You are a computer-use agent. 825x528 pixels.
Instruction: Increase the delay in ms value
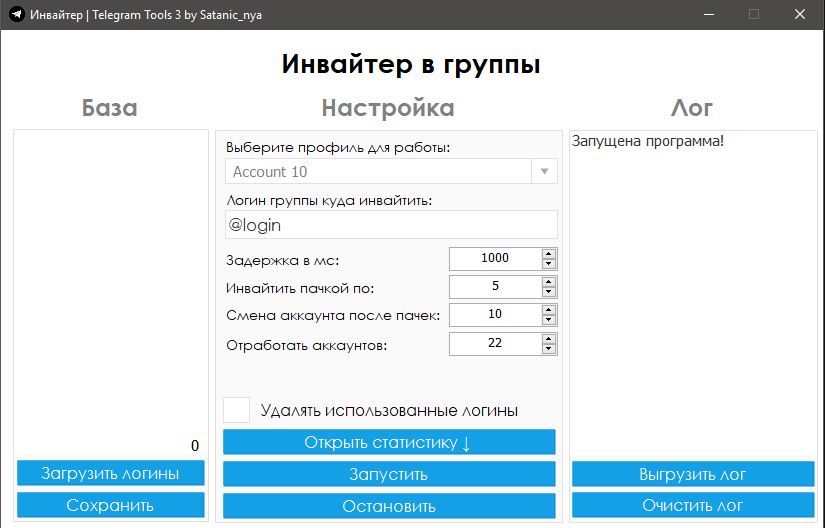click(x=549, y=253)
